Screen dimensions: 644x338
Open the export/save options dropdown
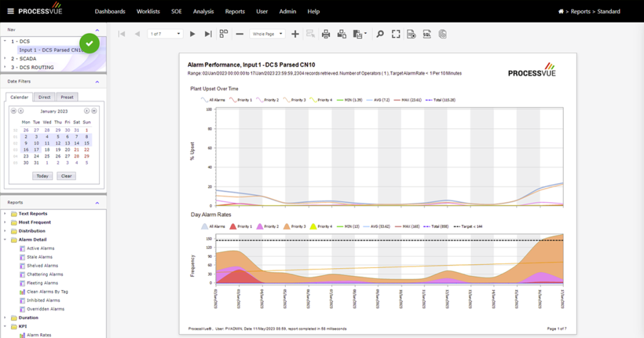359,34
